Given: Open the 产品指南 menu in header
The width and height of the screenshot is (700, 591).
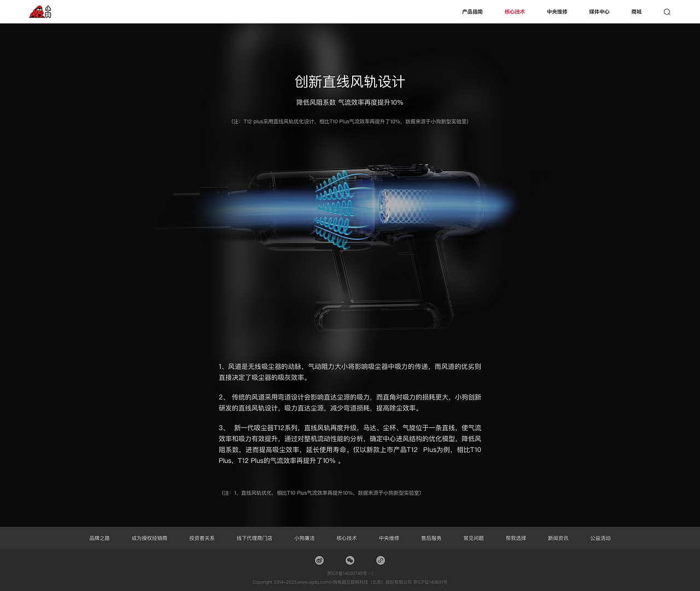Looking at the screenshot, I should (472, 11).
